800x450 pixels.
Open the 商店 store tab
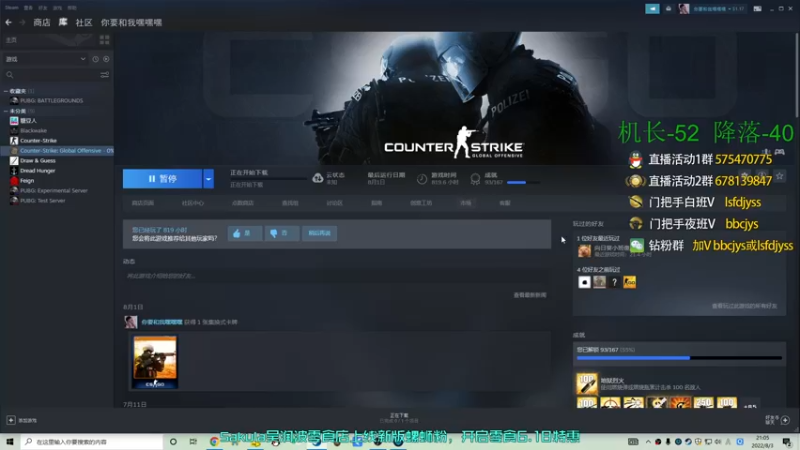coord(42,22)
